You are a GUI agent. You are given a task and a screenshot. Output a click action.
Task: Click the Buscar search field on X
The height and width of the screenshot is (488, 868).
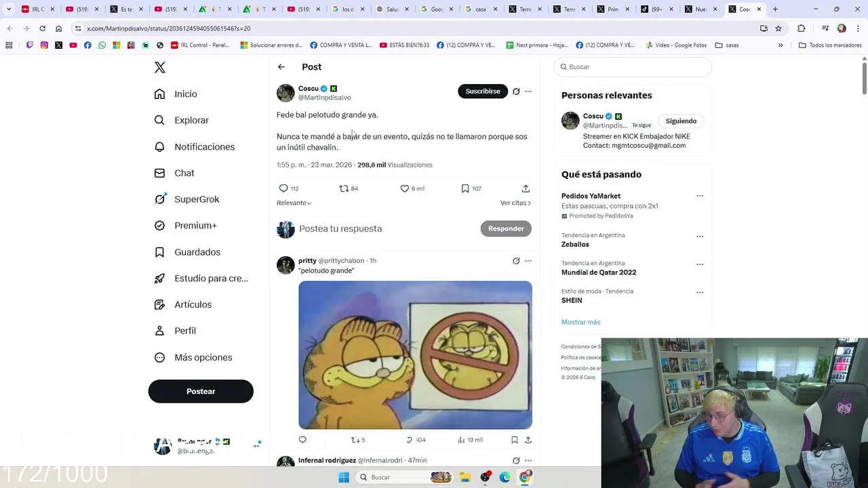pyautogui.click(x=633, y=67)
